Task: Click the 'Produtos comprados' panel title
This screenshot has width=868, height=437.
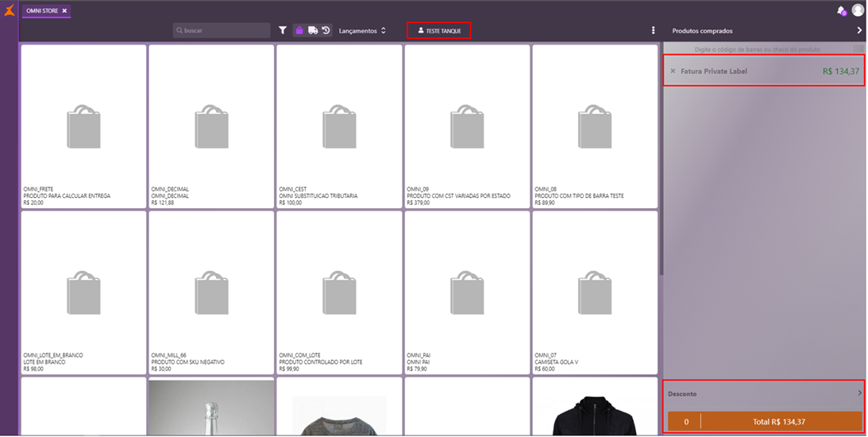Action: tap(702, 31)
